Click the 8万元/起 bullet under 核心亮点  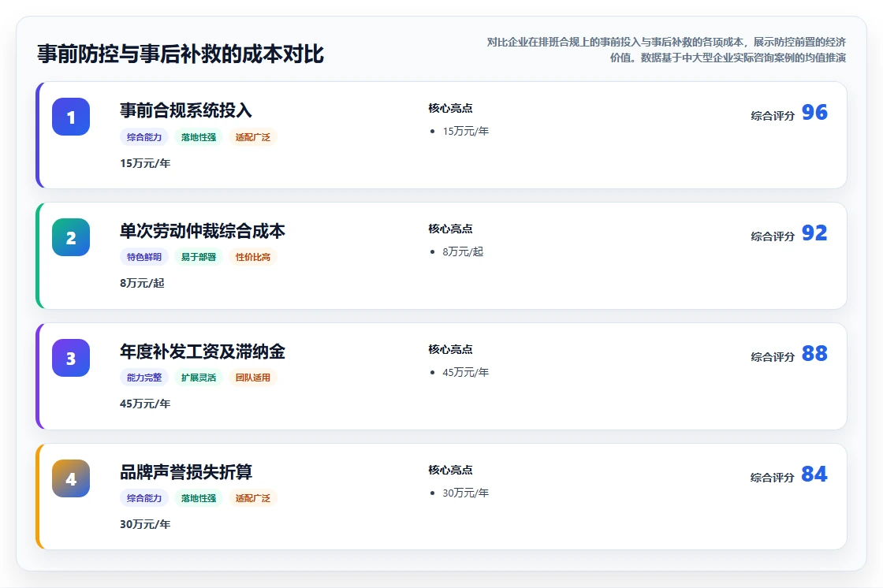pyautogui.click(x=463, y=251)
